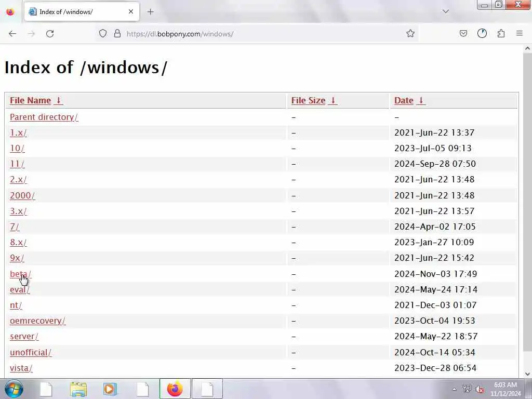Close the Index of /windows/ tab
This screenshot has width=532, height=399.
[x=131, y=12]
